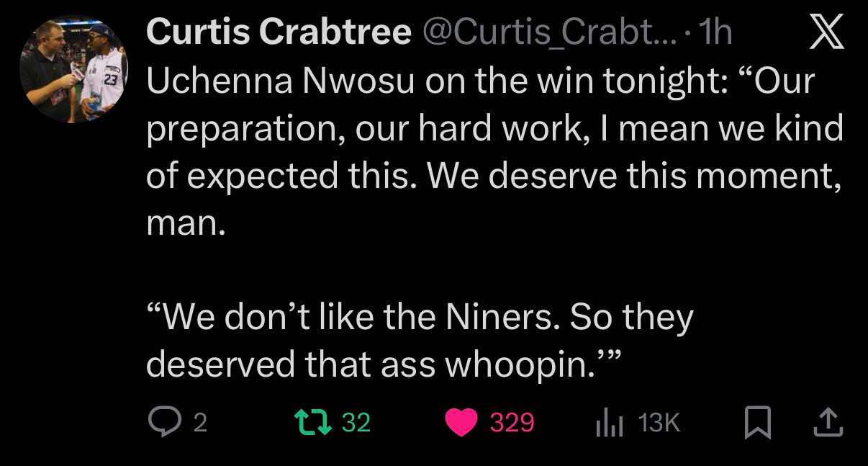The image size is (868, 466).
Task: Click the repost count of 32
Action: (356, 423)
